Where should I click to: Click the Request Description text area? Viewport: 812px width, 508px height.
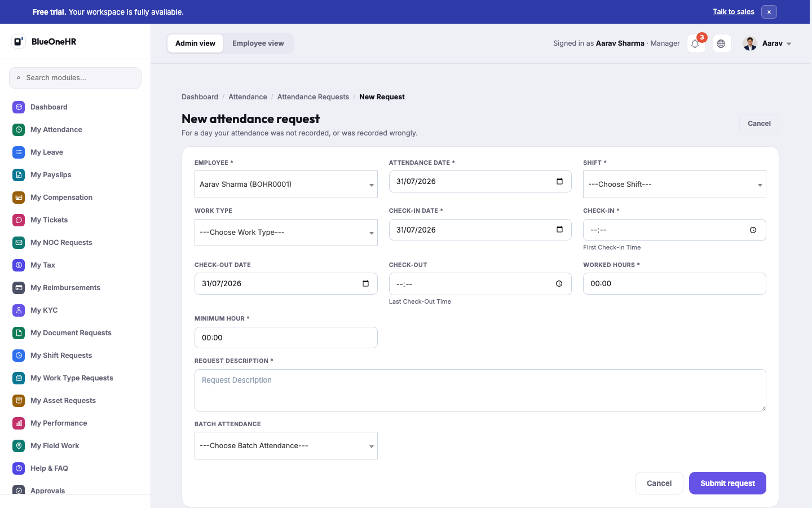[x=480, y=391]
